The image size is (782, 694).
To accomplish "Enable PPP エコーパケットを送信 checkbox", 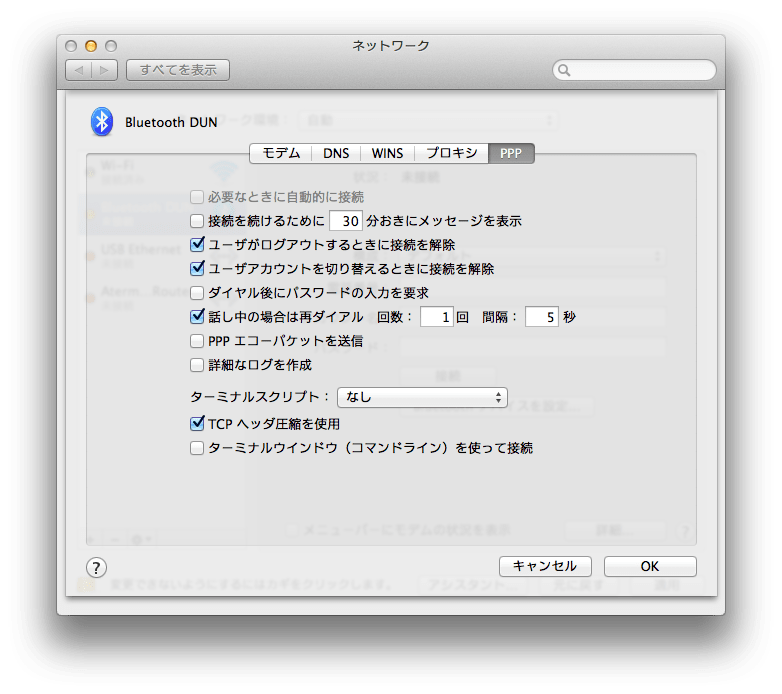I will point(197,341).
